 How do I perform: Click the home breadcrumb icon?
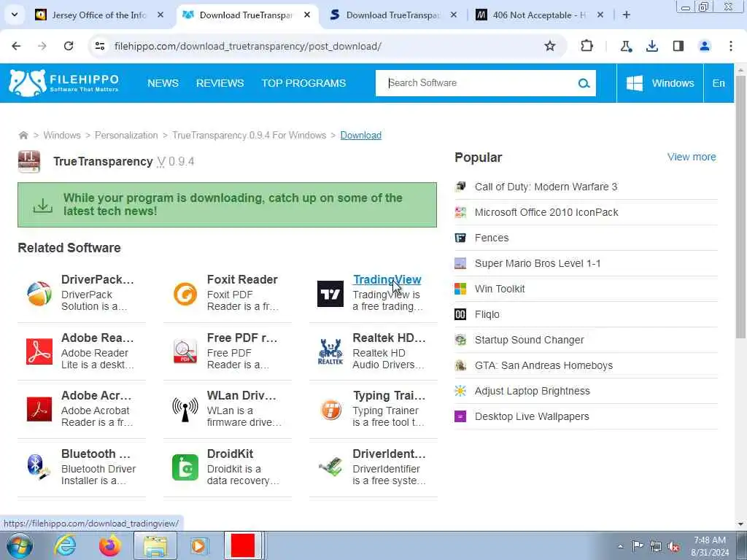click(x=23, y=135)
